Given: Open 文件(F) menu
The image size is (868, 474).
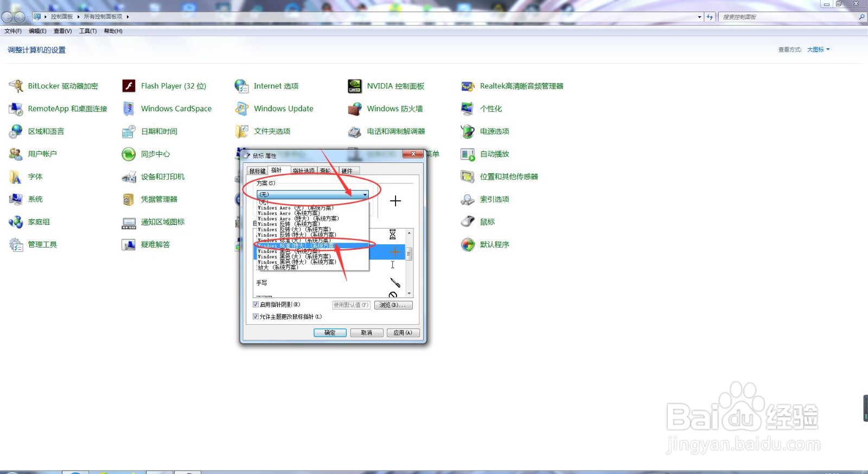Looking at the screenshot, I should tap(13, 31).
